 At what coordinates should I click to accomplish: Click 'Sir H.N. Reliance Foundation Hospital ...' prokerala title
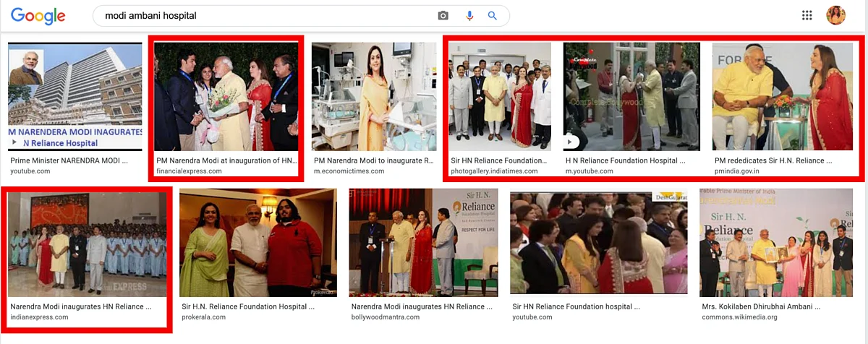tap(248, 306)
